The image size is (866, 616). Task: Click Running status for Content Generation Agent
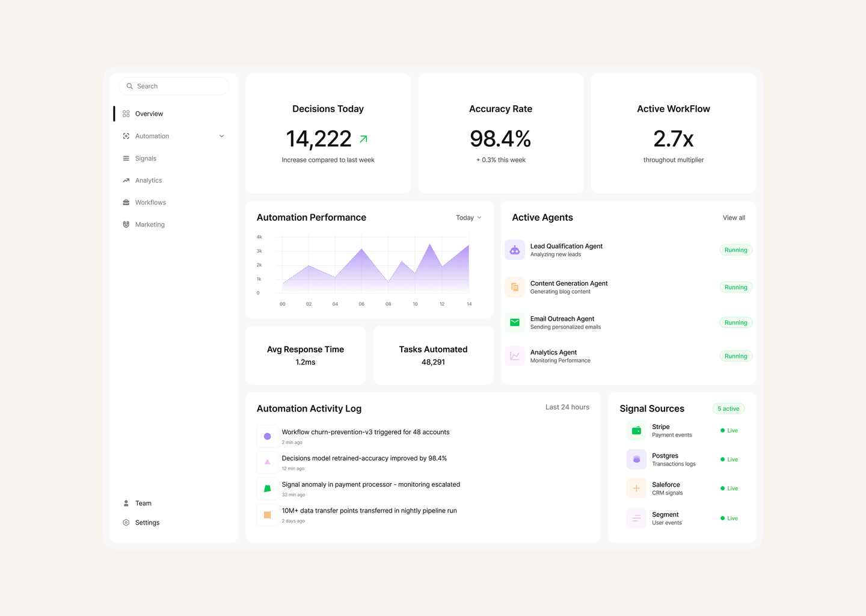point(736,288)
